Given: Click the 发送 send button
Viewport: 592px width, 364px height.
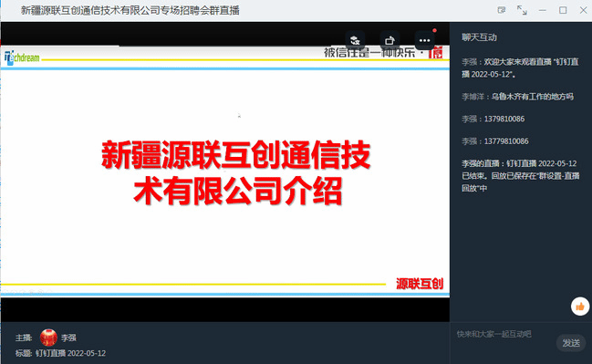Looking at the screenshot, I should click(571, 343).
